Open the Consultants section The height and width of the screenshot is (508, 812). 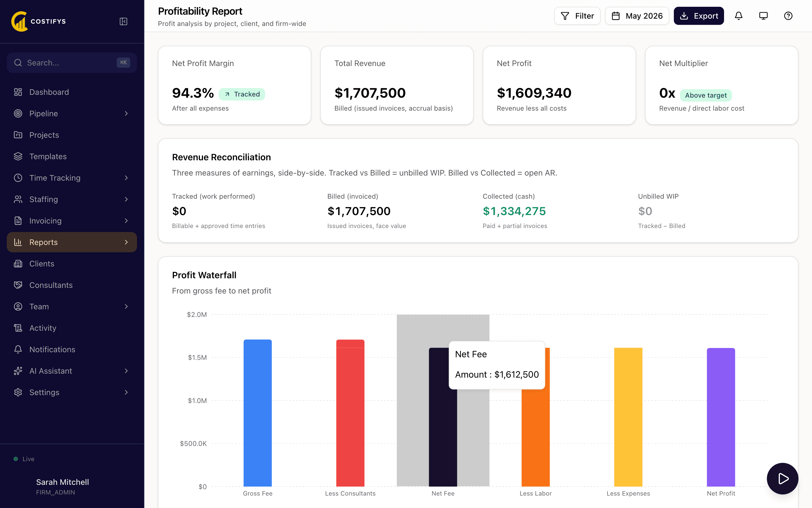(72, 285)
